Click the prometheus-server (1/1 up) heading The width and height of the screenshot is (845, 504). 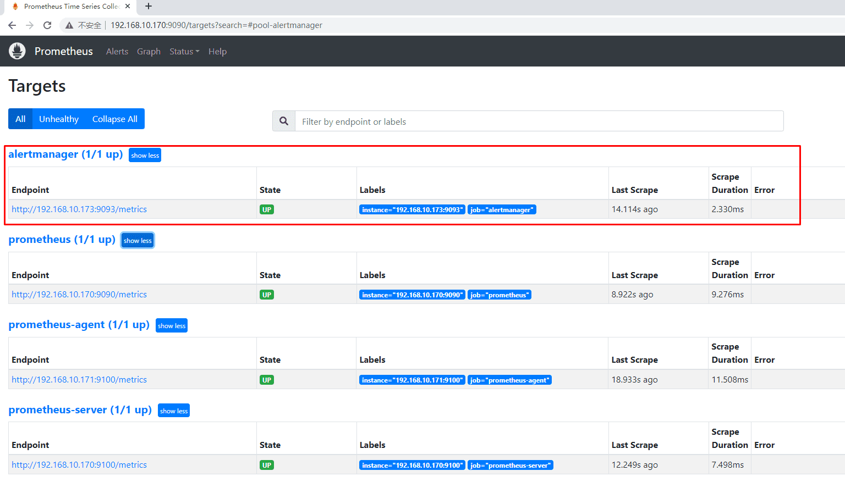click(x=80, y=410)
